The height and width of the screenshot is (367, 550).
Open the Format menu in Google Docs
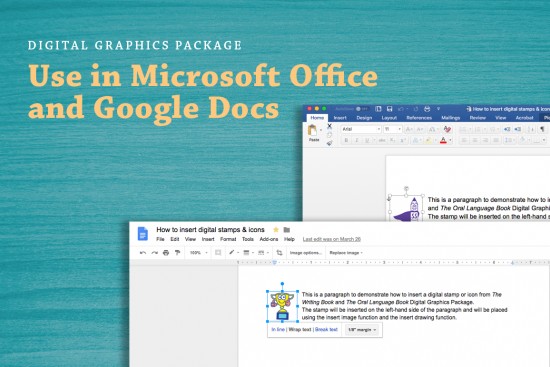coord(228,239)
